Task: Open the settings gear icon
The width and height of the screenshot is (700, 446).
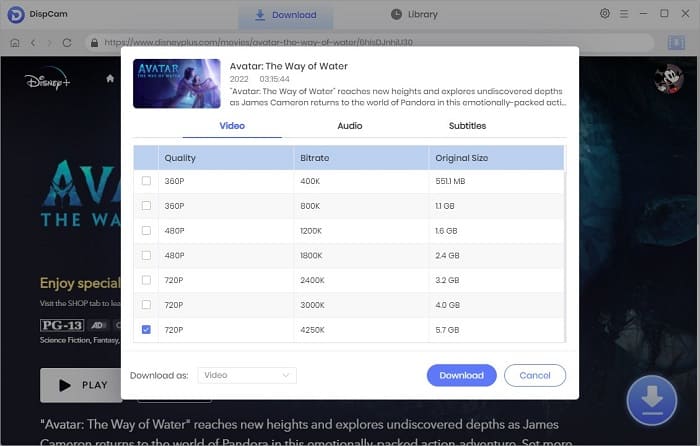Action: point(604,13)
